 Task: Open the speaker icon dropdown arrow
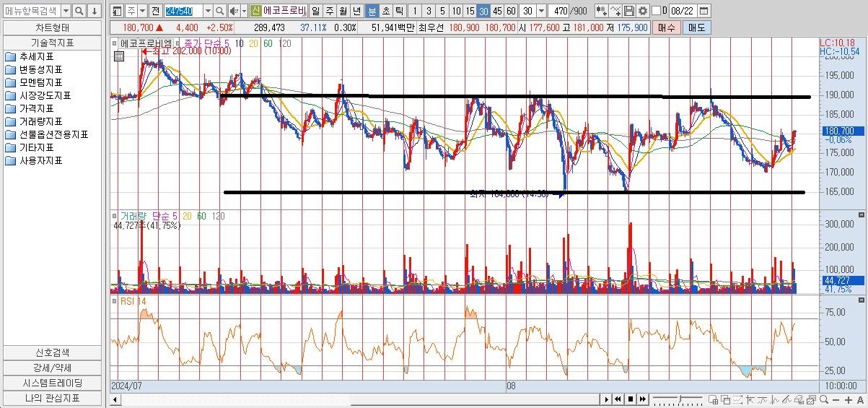tap(243, 11)
